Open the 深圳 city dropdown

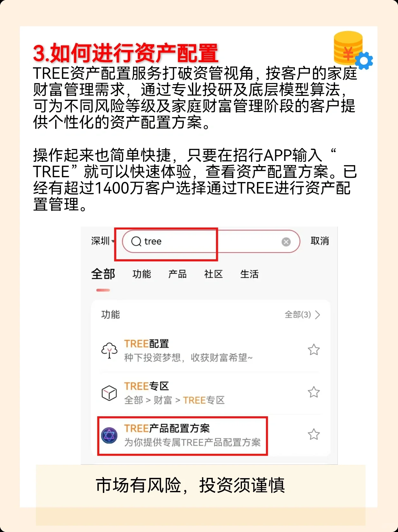tap(103, 241)
